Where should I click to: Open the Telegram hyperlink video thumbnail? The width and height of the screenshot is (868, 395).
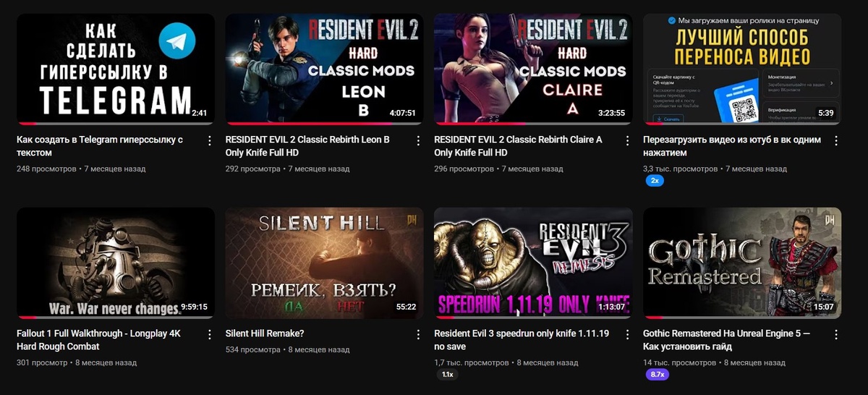116,69
